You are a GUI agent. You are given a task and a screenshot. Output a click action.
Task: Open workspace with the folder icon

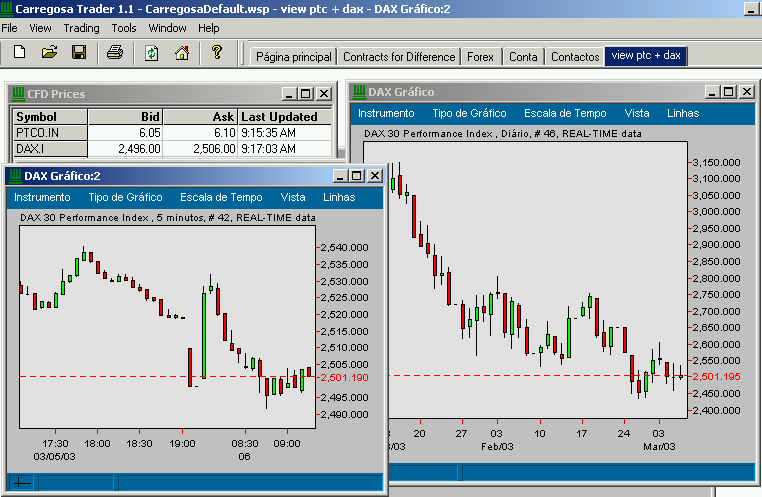pyautogui.click(x=49, y=52)
